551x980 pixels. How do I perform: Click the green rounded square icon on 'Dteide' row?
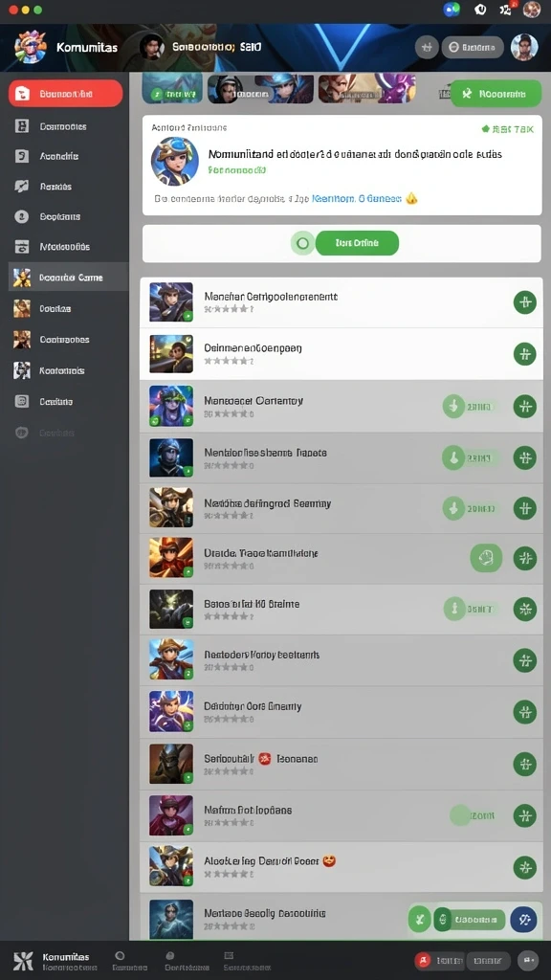485,558
